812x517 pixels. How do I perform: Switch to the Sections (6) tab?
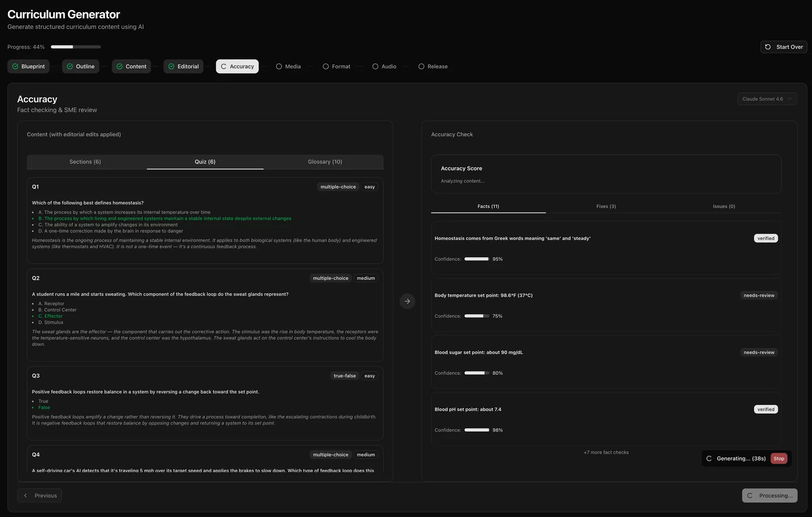pyautogui.click(x=85, y=162)
